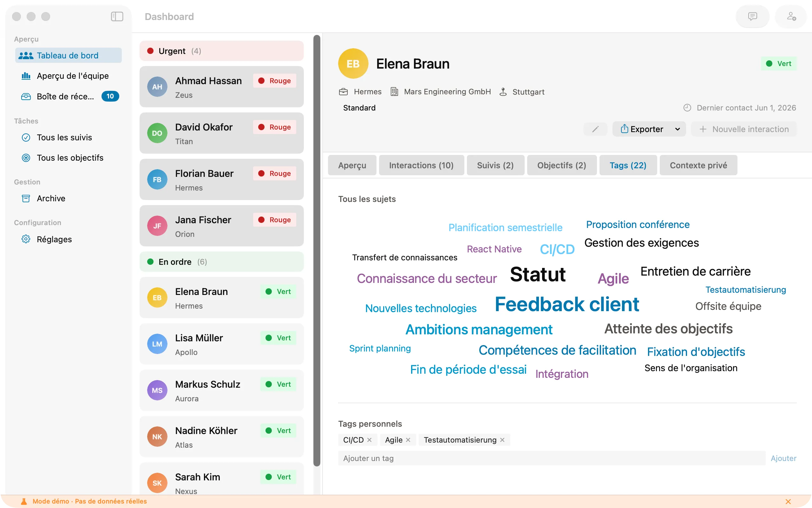The width and height of the screenshot is (812, 508).
Task: Click the Compétences de facilitation tag
Action: click(557, 350)
